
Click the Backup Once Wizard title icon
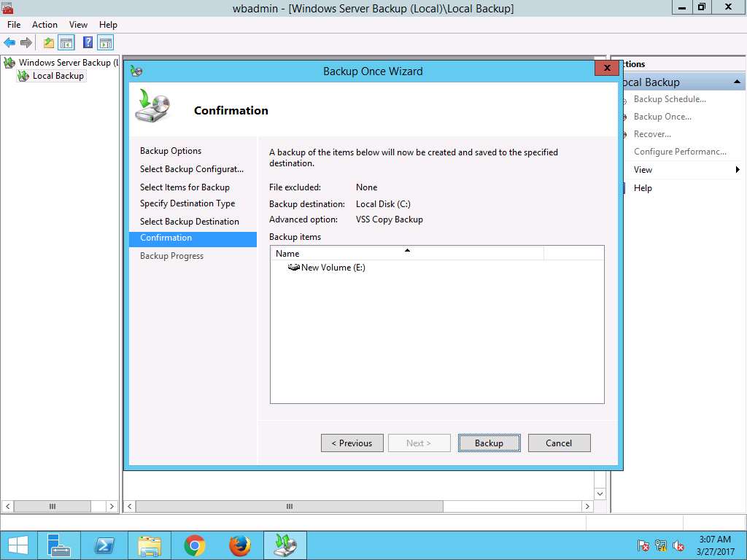[x=136, y=71]
